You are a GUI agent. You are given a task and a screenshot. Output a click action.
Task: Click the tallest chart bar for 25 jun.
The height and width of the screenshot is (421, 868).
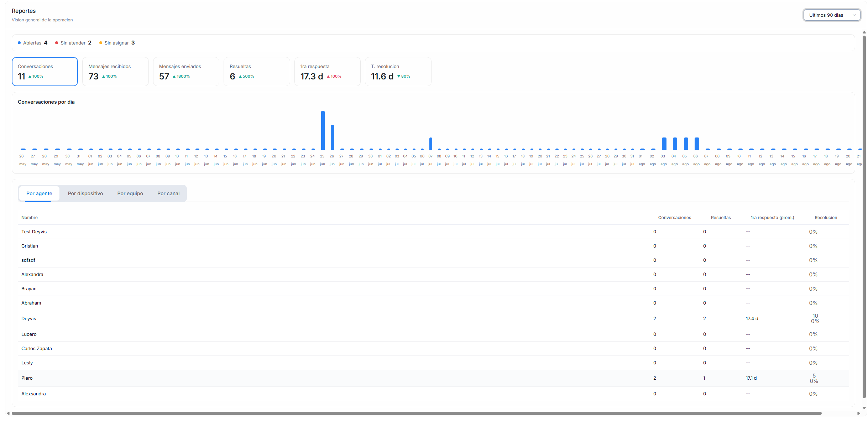(x=323, y=130)
